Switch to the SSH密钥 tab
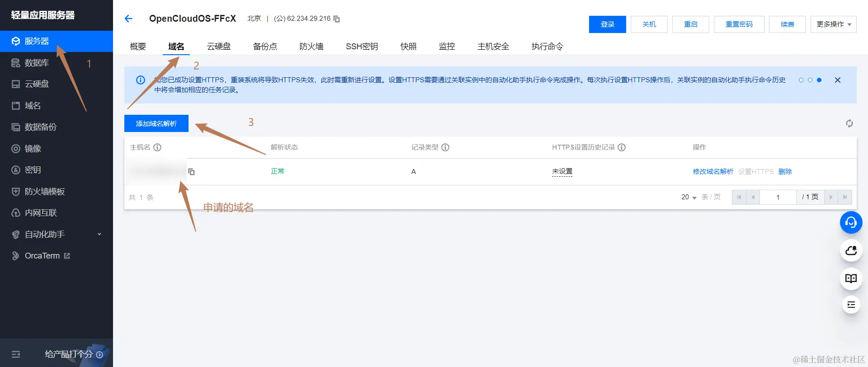868x367 pixels. click(362, 47)
